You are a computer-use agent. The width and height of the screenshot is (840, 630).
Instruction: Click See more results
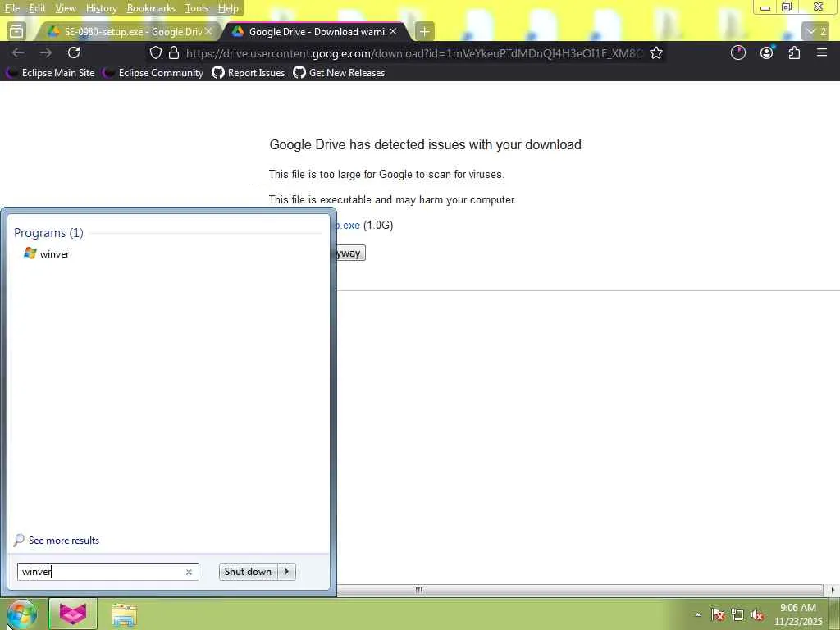(x=57, y=540)
